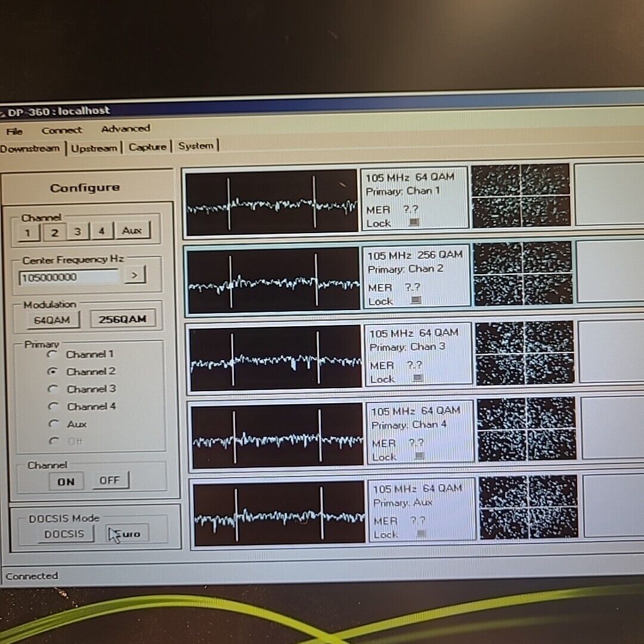
Task: Choose Aux as primary
Action: [x=67, y=424]
